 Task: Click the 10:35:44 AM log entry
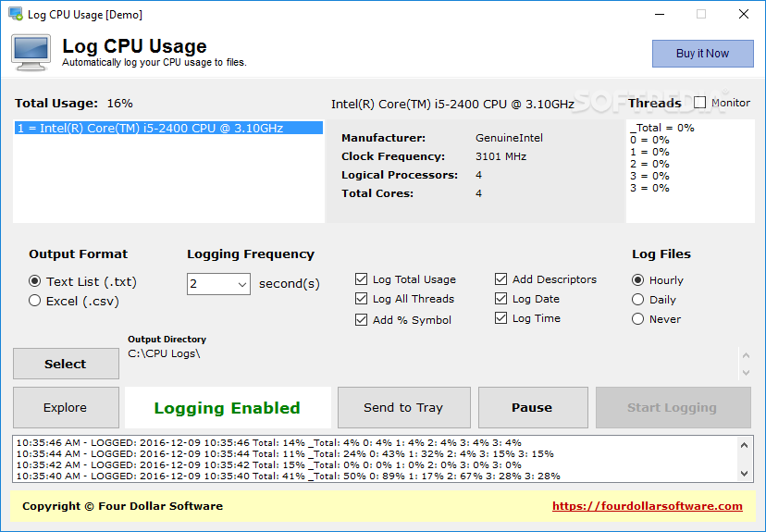tap(285, 454)
